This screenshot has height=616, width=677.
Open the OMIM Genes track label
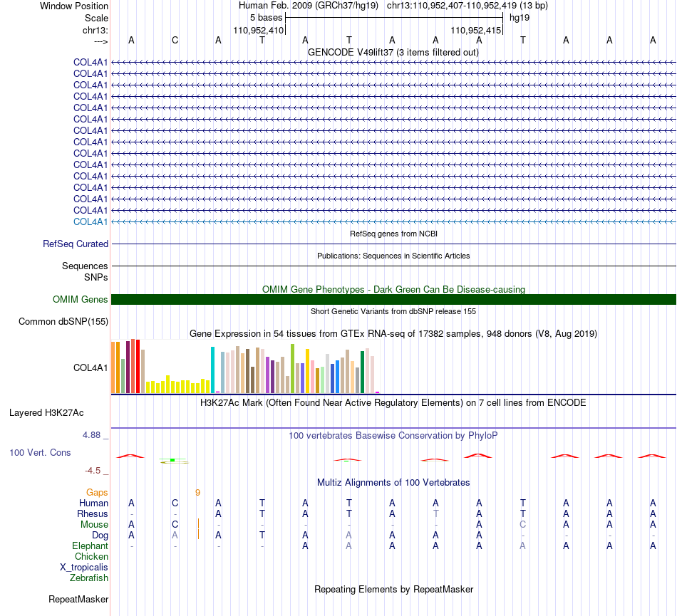[x=80, y=299]
